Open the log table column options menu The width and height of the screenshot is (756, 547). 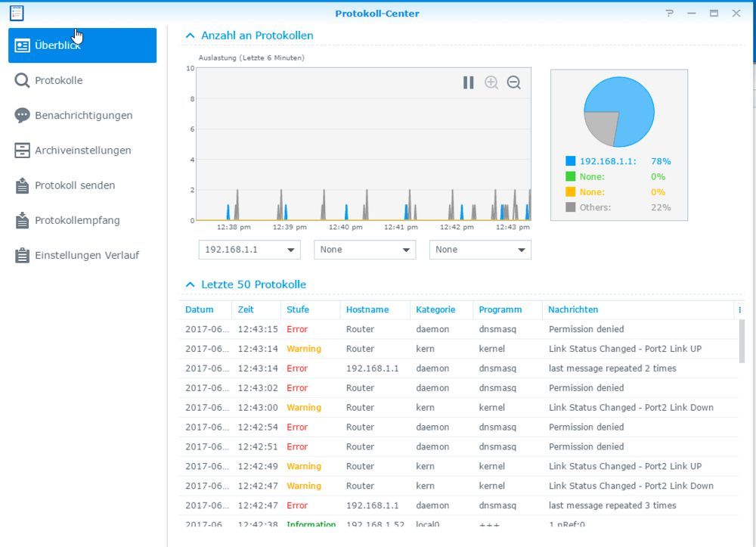pyautogui.click(x=739, y=309)
